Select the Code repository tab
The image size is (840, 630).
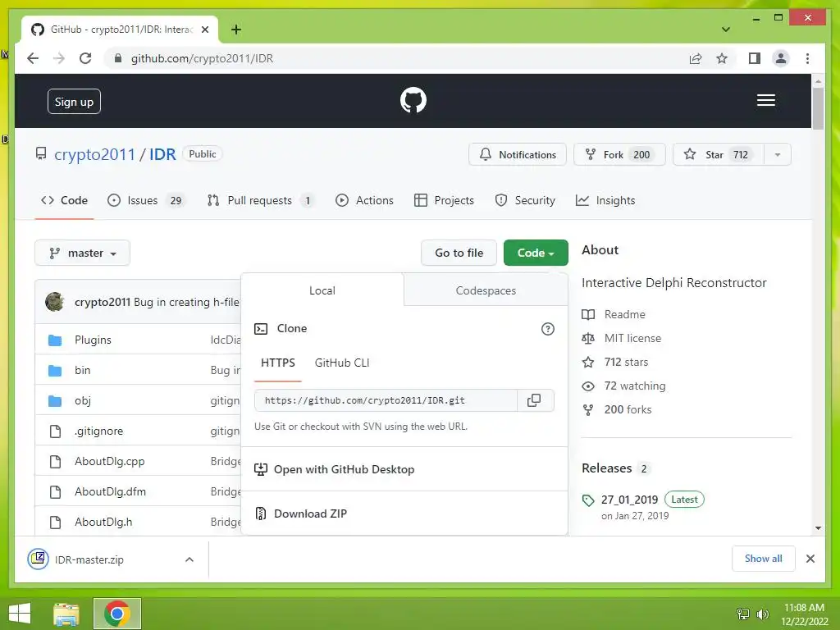click(x=64, y=200)
